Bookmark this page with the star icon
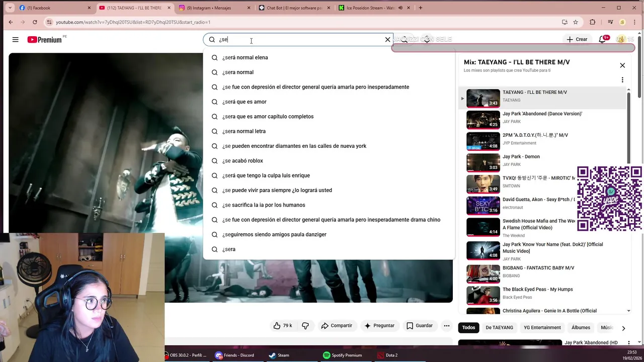Screen dimensions: 644x362 (576, 22)
